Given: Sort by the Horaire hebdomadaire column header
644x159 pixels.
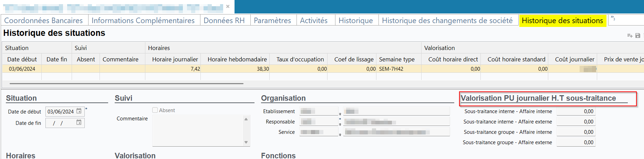Looking at the screenshot, I should [x=237, y=59].
